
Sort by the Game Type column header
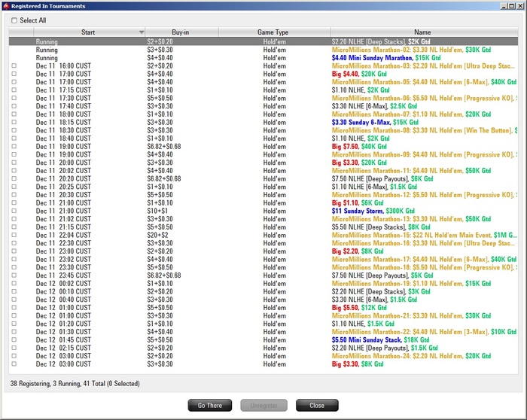pos(275,32)
